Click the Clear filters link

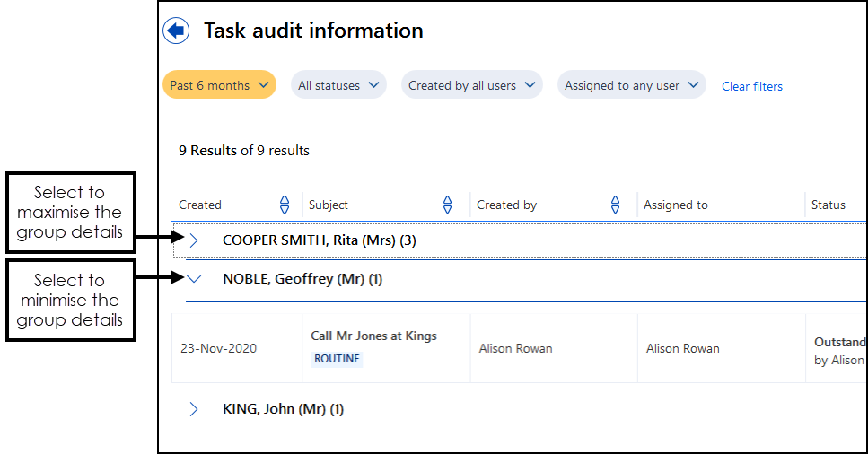(752, 86)
